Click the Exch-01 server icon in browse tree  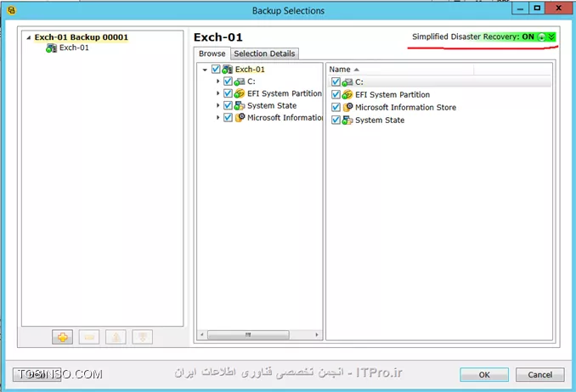pyautogui.click(x=228, y=70)
